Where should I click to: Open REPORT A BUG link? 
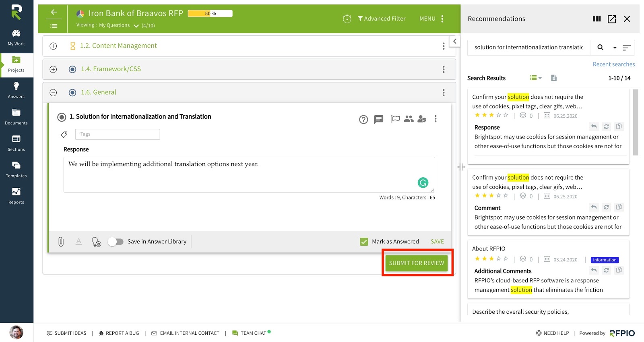pyautogui.click(x=119, y=333)
